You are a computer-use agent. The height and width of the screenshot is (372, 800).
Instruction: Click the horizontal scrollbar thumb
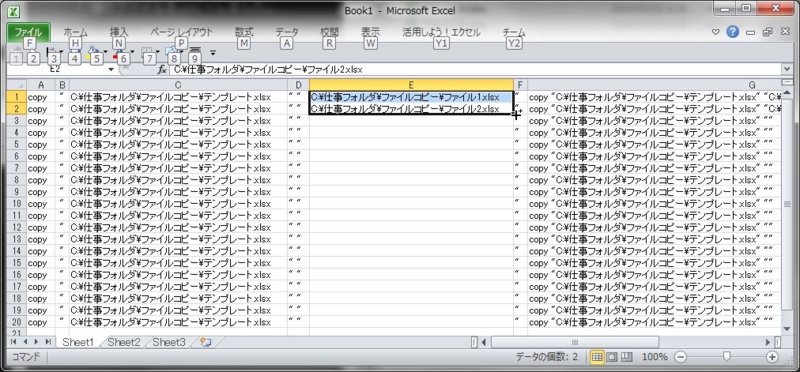tap(575, 342)
